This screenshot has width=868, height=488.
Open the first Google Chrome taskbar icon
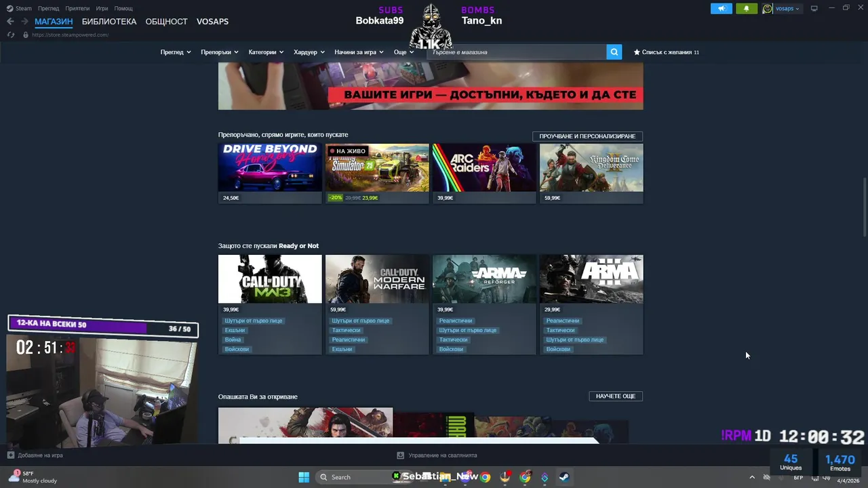pos(486,477)
